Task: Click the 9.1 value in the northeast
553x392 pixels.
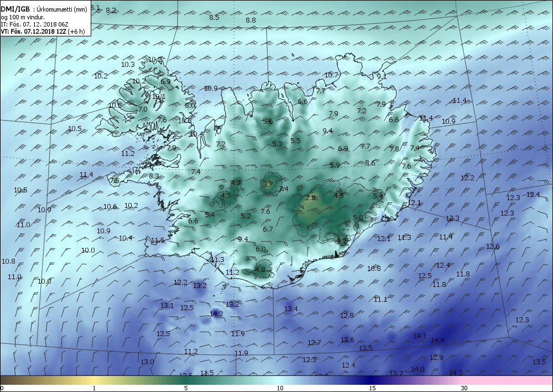Action: 382,76
